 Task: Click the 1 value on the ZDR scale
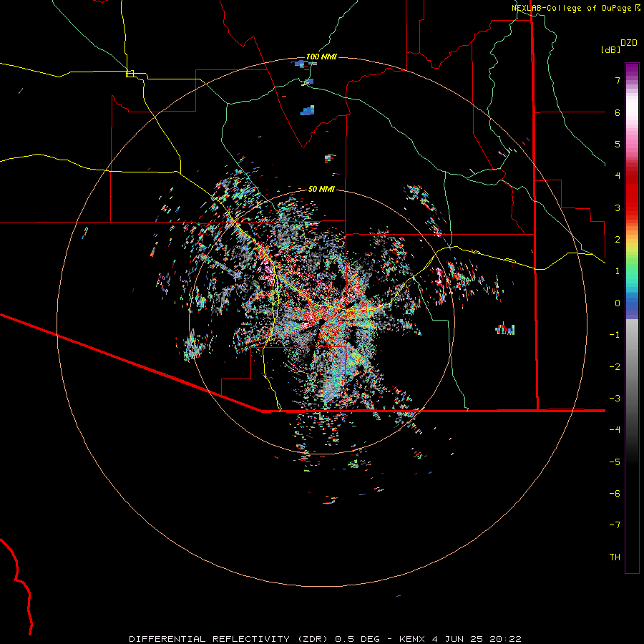618,271
